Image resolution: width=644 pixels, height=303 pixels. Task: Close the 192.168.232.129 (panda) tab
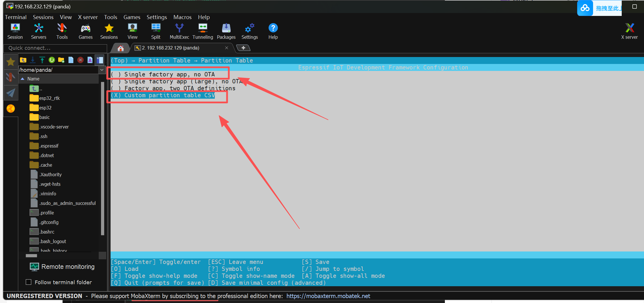click(227, 48)
